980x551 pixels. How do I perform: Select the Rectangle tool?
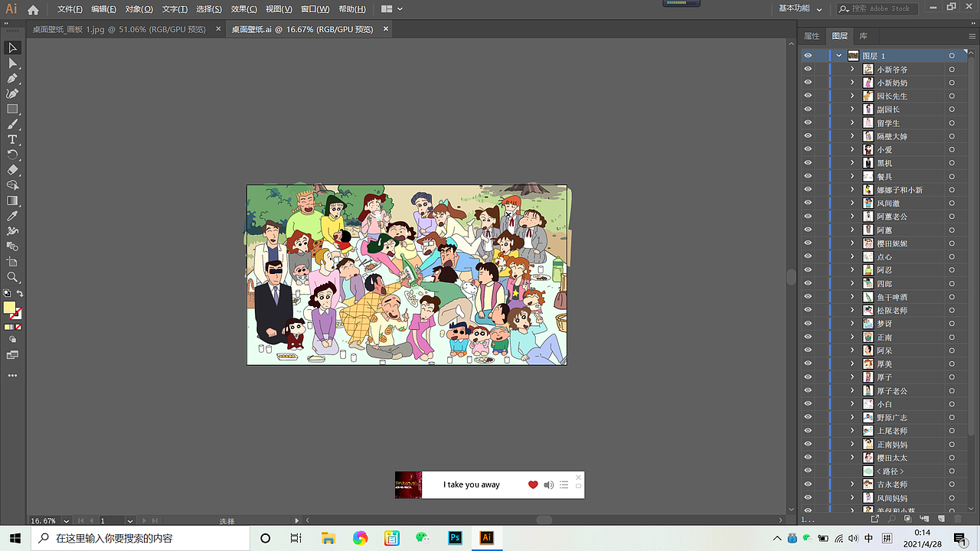[x=12, y=109]
